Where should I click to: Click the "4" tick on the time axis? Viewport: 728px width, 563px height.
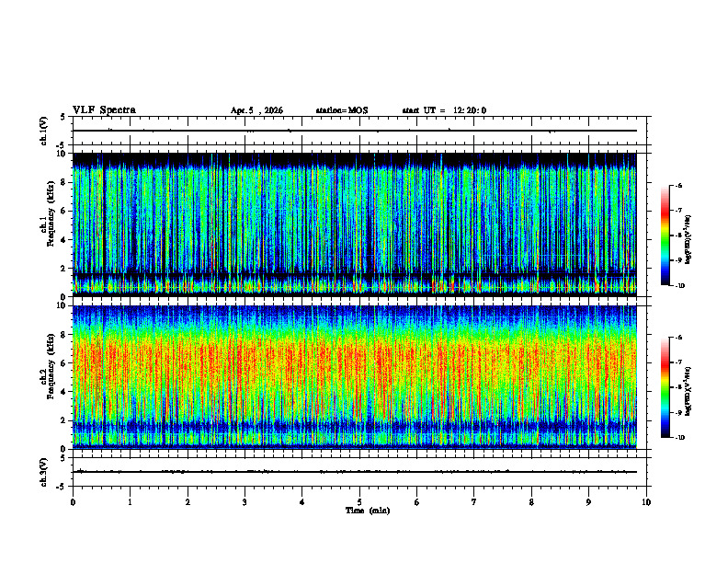[x=302, y=502]
